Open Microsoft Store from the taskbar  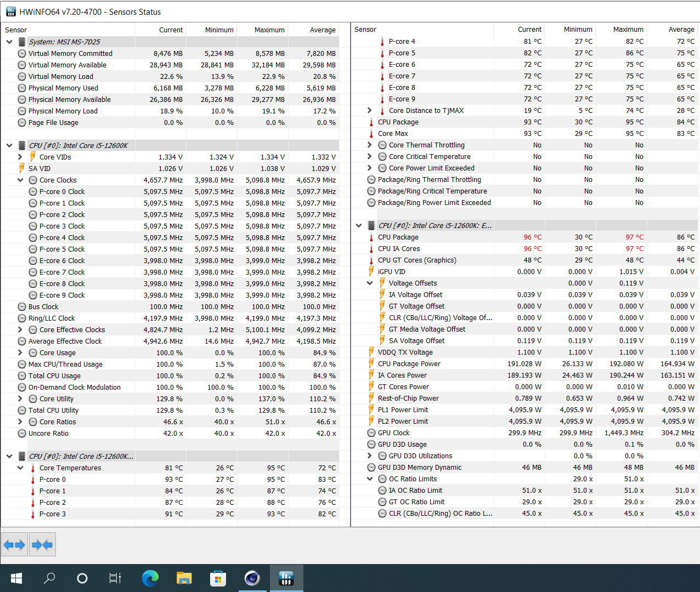218,578
